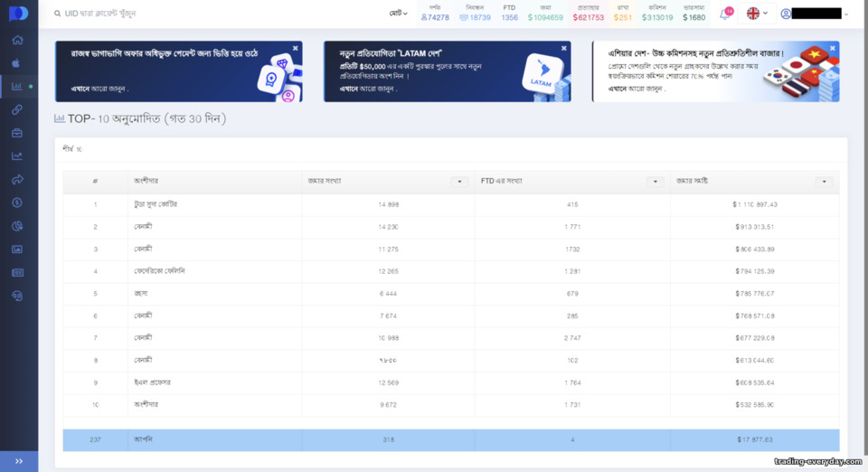Viewport: 868px width, 472px height.
Task: Select the highlighted "আপনি" row 237
Action: (451, 440)
